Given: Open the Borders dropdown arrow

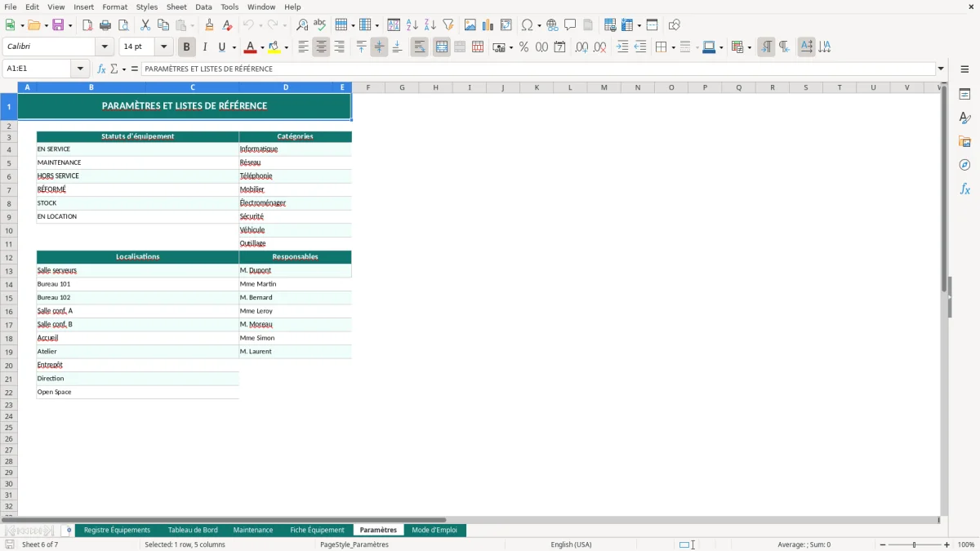Looking at the screenshot, I should click(672, 48).
